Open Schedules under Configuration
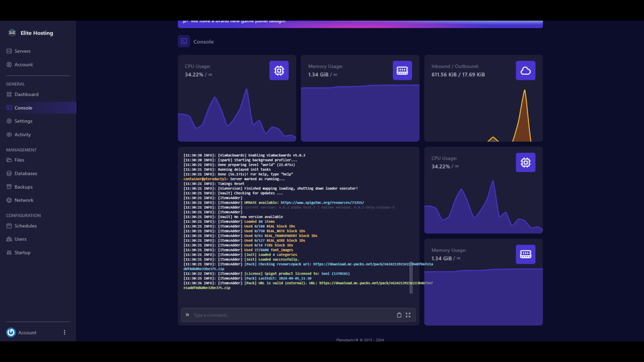 25,226
